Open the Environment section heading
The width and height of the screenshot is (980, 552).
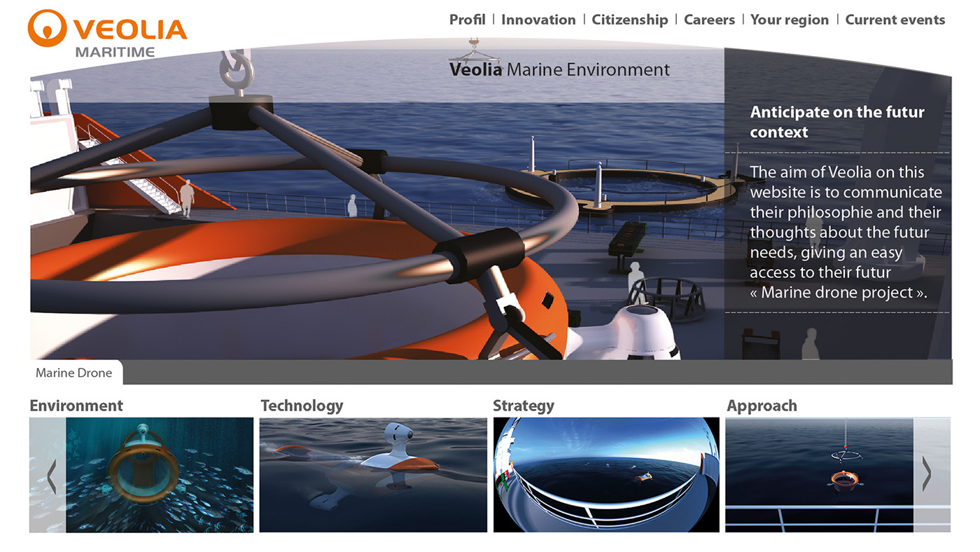tap(76, 406)
